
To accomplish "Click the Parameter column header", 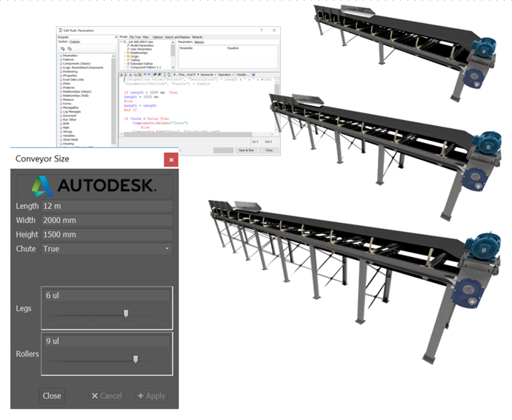I will [x=202, y=48].
